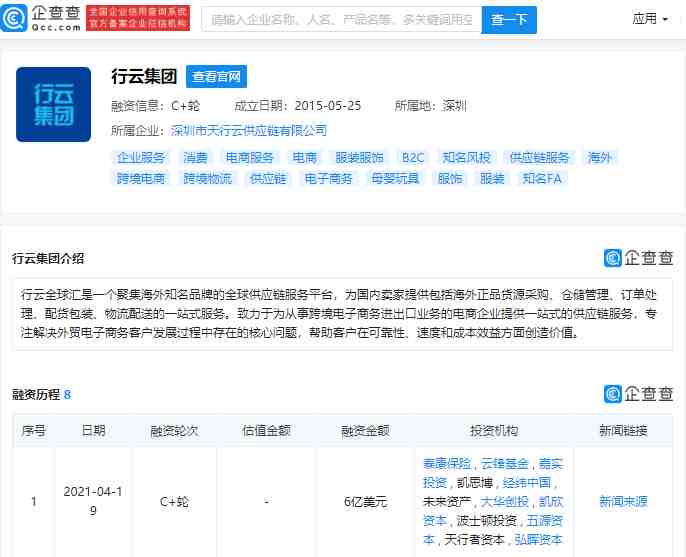Viewport: 686px width, 557px height.
Task: Select the 母婴玩具 tag
Action: [395, 178]
